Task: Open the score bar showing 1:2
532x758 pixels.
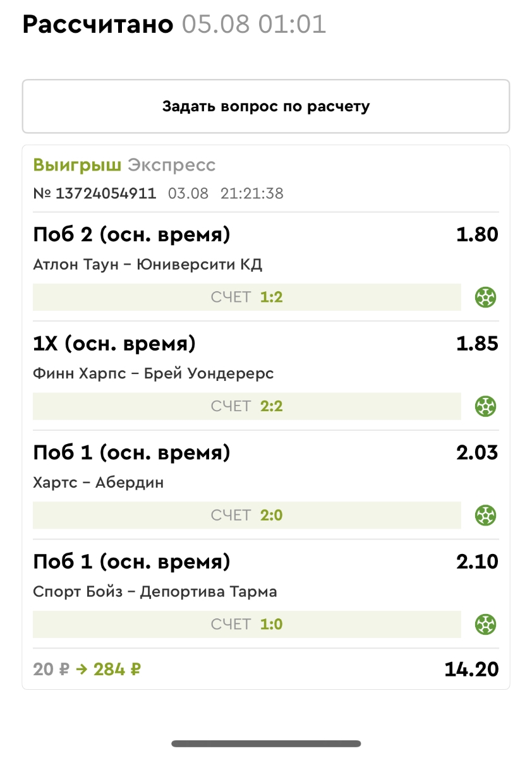Action: pos(247,297)
